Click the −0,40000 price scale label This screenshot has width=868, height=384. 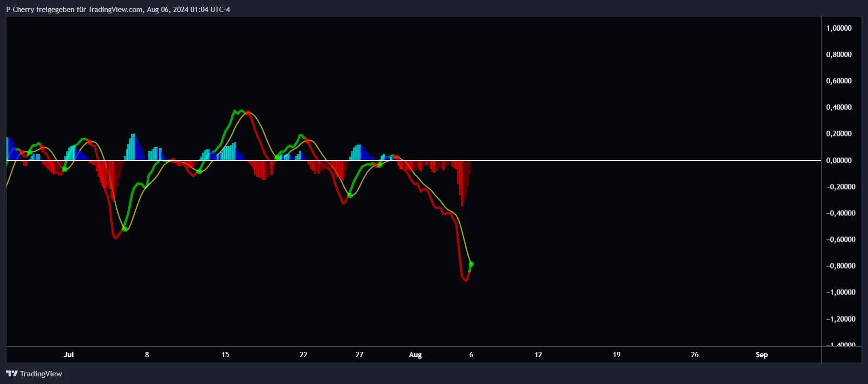pyautogui.click(x=841, y=213)
